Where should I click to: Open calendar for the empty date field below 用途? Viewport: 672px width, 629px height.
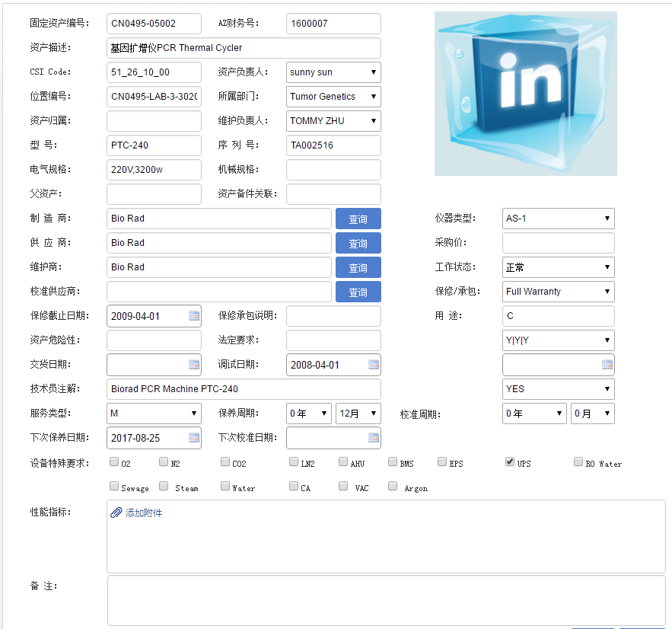607,365
